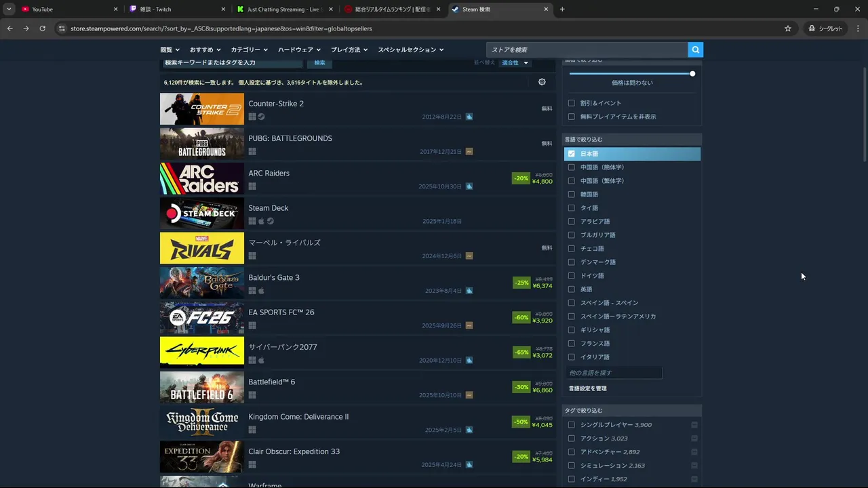
Task: Enable the 中国語（簡体字）language filter
Action: tap(571, 167)
